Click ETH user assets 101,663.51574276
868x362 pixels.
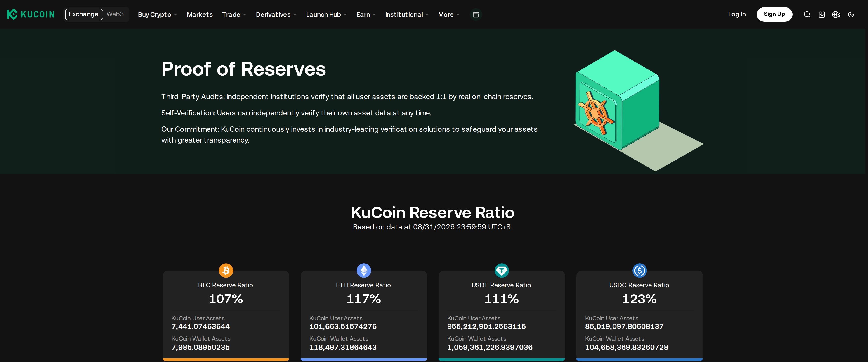pyautogui.click(x=343, y=326)
